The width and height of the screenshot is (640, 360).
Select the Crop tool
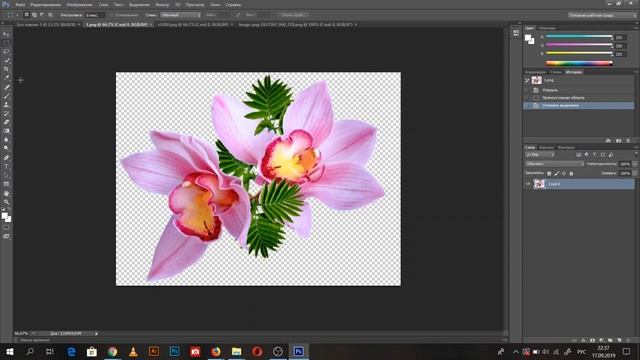(6, 69)
